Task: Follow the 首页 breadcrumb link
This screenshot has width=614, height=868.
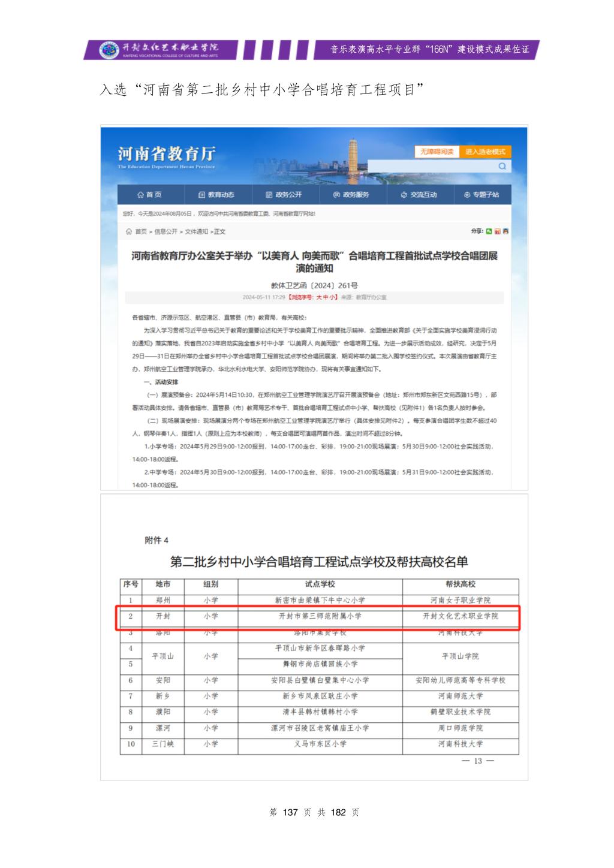Action: coord(141,231)
